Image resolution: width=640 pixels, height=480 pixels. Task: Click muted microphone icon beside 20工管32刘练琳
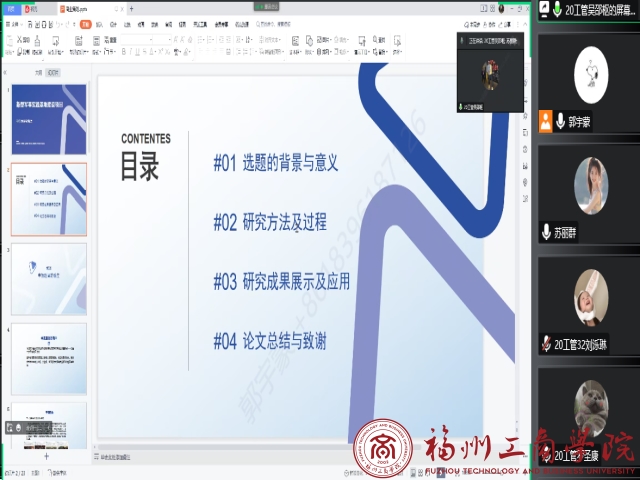point(546,343)
